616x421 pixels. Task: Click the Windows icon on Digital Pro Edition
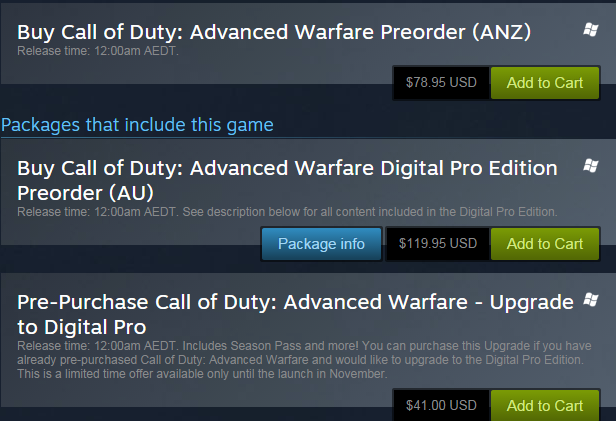(x=590, y=164)
